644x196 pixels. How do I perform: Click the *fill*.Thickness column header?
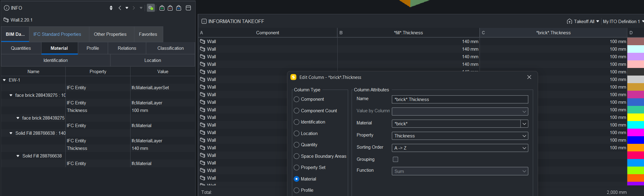(x=408, y=33)
